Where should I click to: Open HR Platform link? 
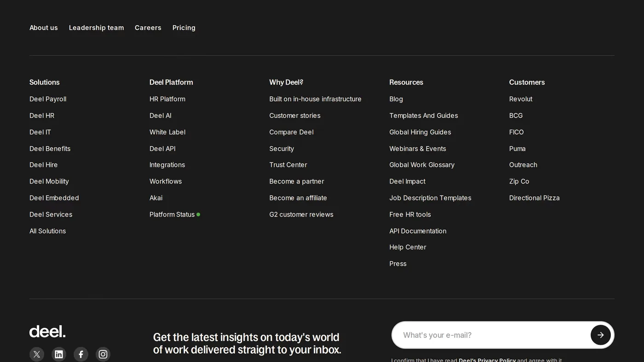pyautogui.click(x=167, y=99)
